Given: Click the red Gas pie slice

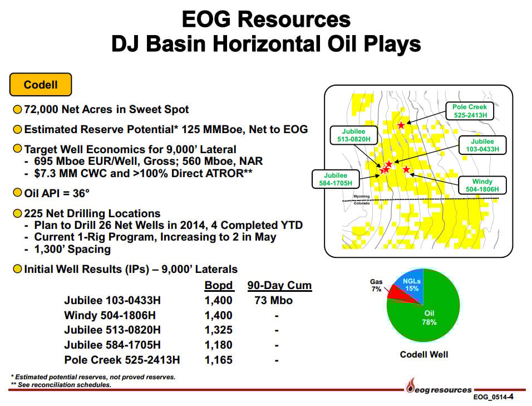Looking at the screenshot, I should 397,295.
